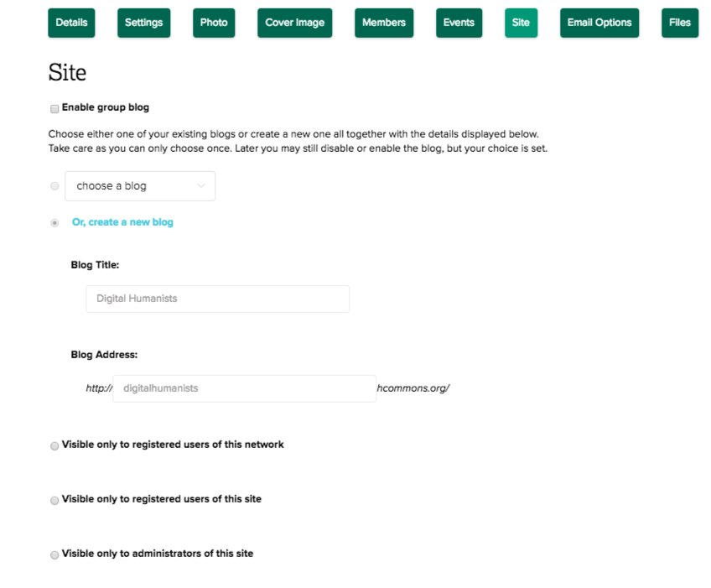Edit the 'digitalhumanists' Blog Address field

pyautogui.click(x=244, y=388)
